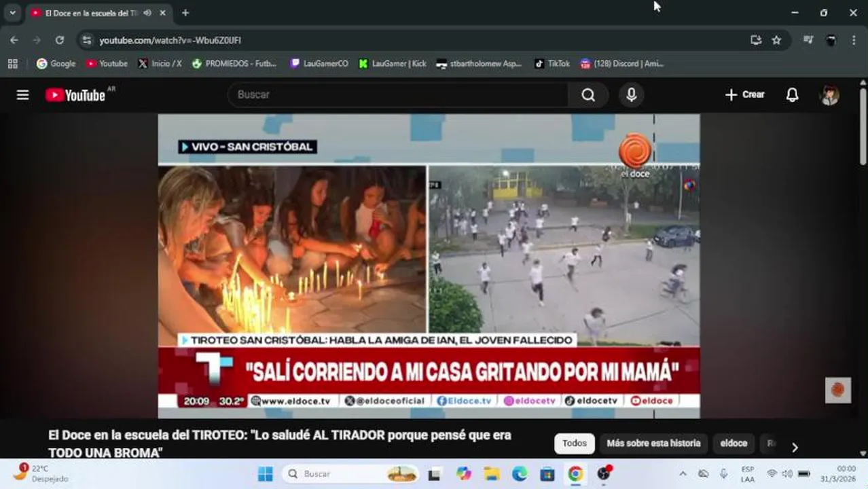Click taskbar microphone tray icon
Screen dimensions: 868x489
(724, 473)
